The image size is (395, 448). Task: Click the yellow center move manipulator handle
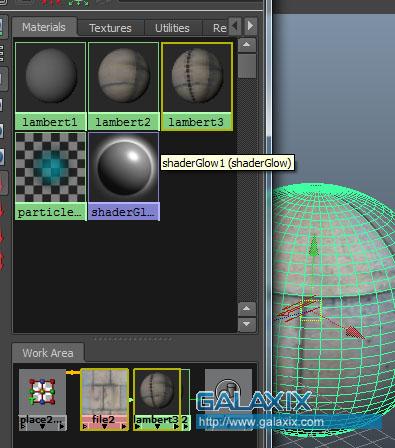311,311
